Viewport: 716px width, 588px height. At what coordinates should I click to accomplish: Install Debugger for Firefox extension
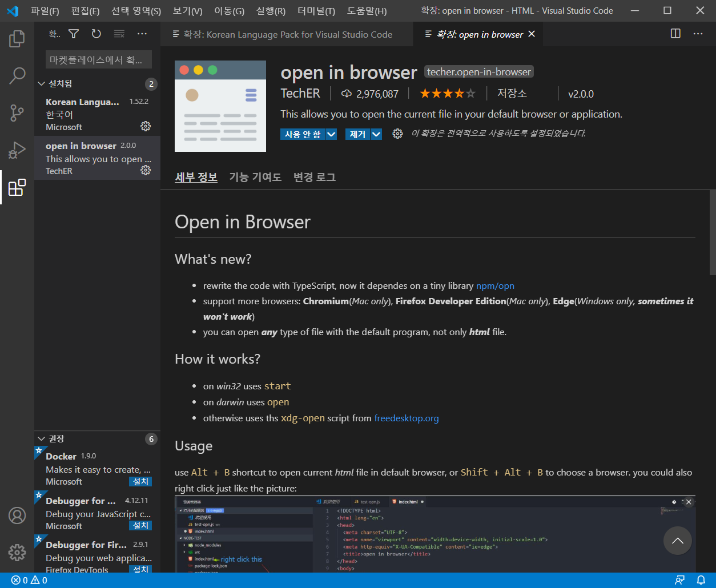tap(140, 569)
